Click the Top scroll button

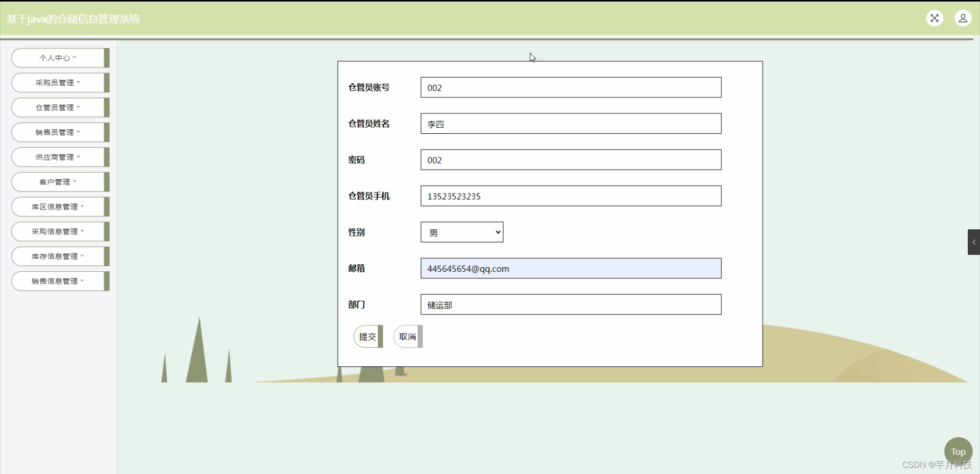tap(958, 451)
